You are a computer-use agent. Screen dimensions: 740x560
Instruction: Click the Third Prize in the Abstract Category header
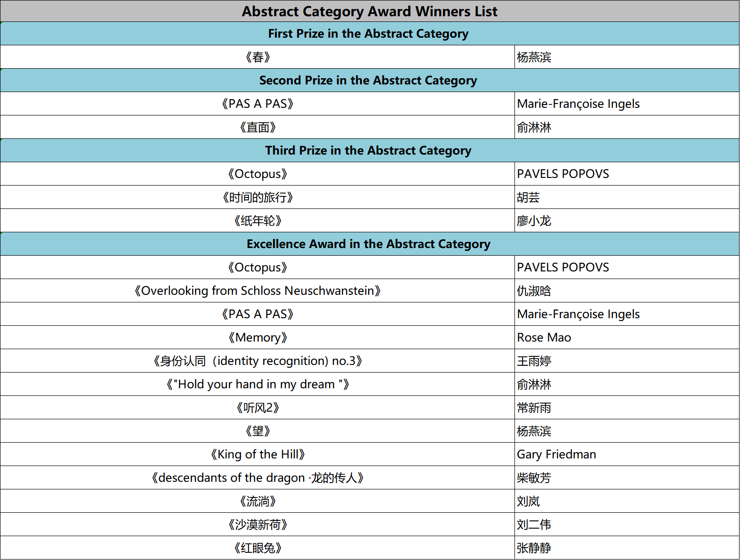click(x=370, y=150)
